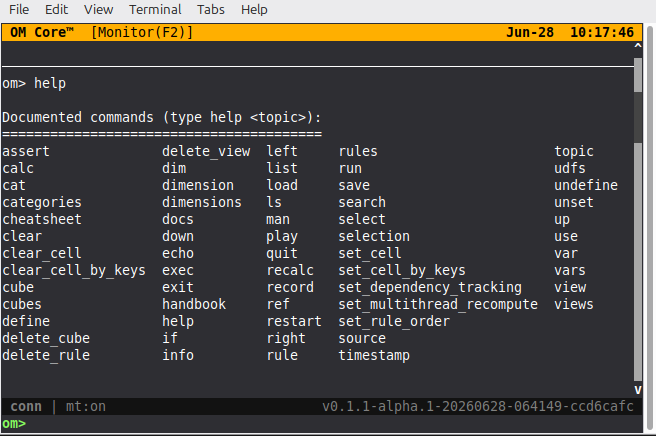
Task: Click the 'undefine' command
Action: [x=586, y=185]
